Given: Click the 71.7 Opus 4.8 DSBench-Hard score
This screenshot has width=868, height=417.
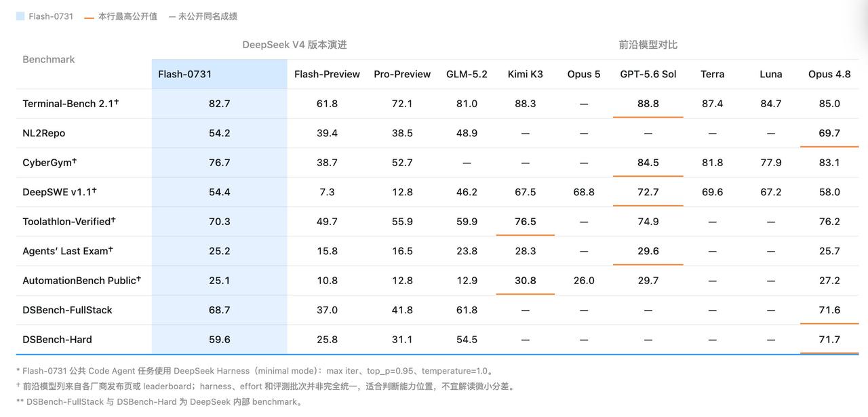Looking at the screenshot, I should point(829,340).
